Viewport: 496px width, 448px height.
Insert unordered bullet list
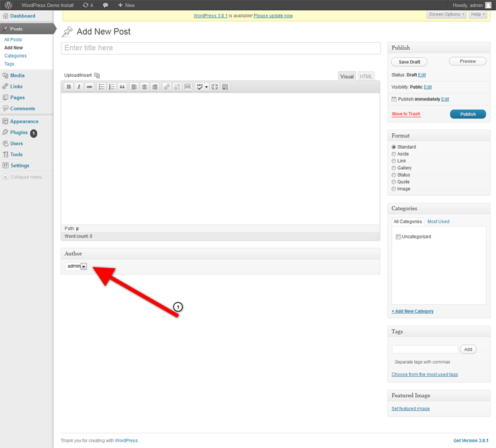tap(101, 87)
